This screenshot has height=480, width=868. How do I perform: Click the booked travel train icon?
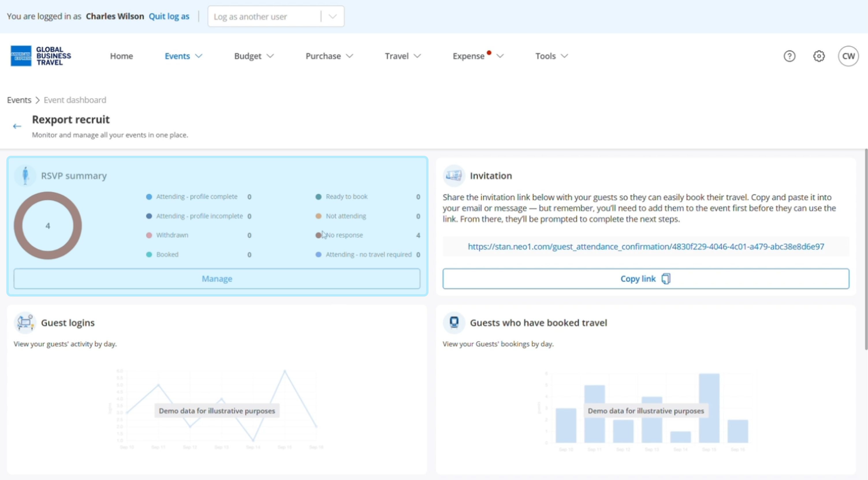pyautogui.click(x=454, y=322)
